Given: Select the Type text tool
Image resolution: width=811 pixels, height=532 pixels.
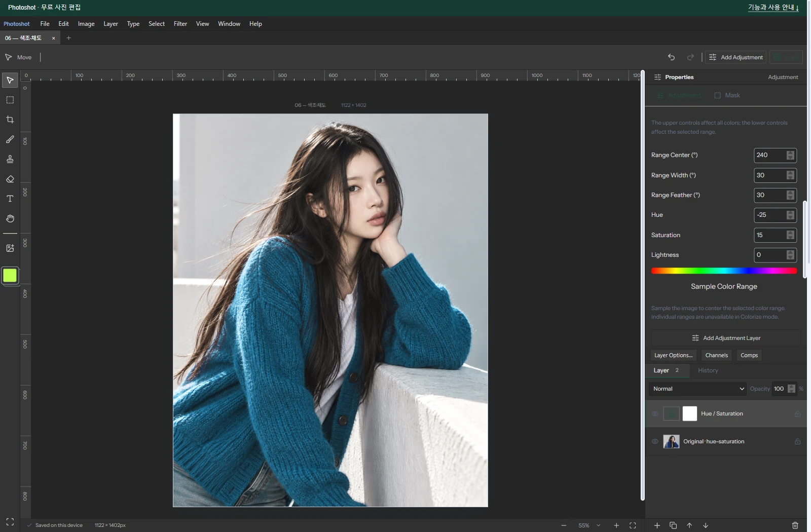Looking at the screenshot, I should (10, 199).
